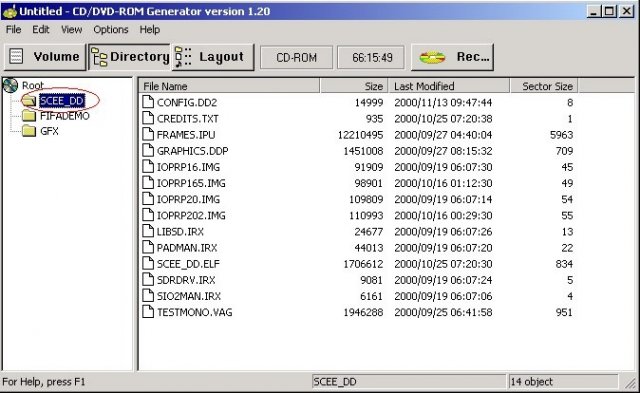The height and width of the screenshot is (393, 640).
Task: Select the file name FRAMES.IPU
Action: [186, 135]
